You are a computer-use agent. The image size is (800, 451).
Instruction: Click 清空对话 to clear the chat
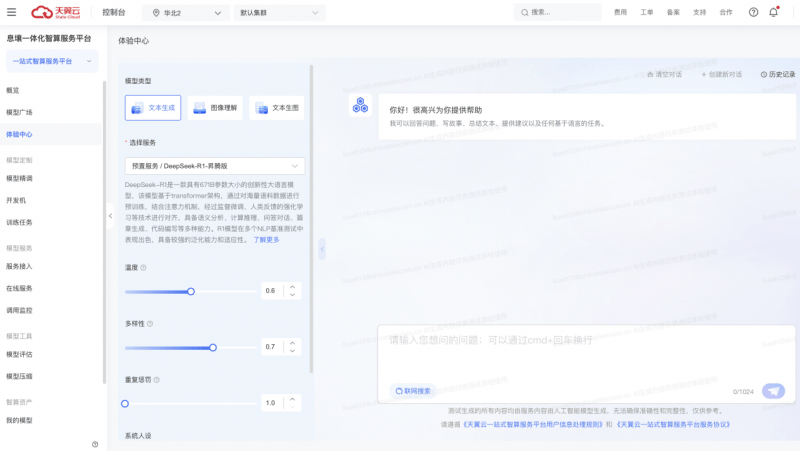664,74
